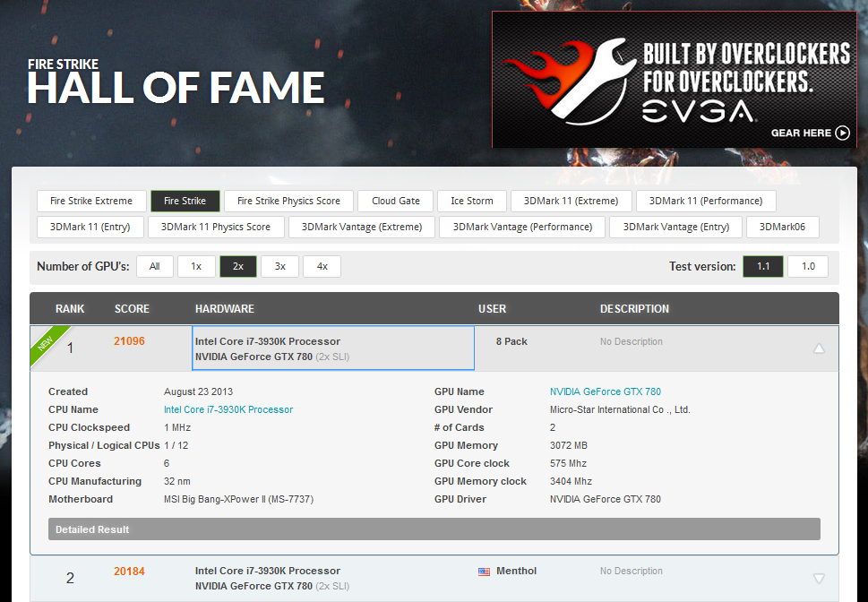Switch to 3DMark06 leaderboard
Viewport: 868px width, 602px height.
click(782, 227)
